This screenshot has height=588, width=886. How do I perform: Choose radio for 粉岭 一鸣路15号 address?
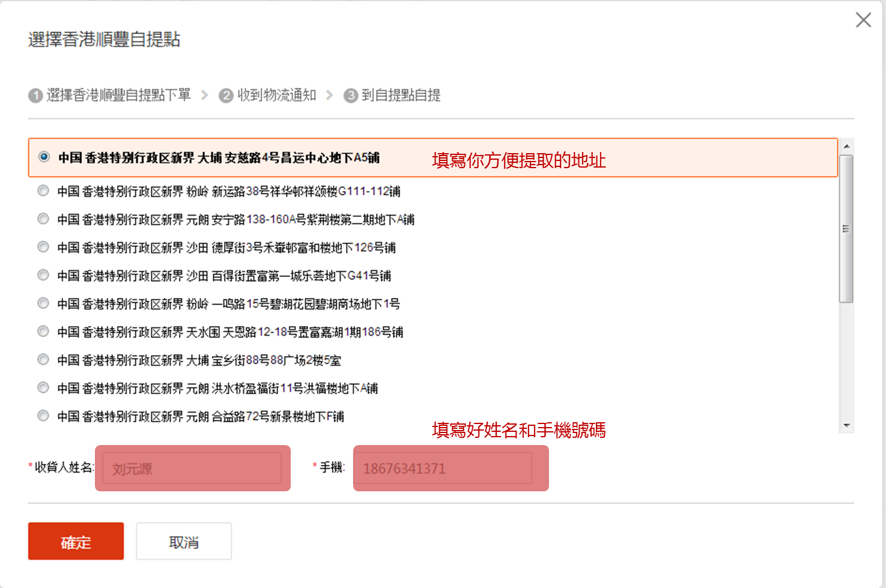tap(43, 303)
